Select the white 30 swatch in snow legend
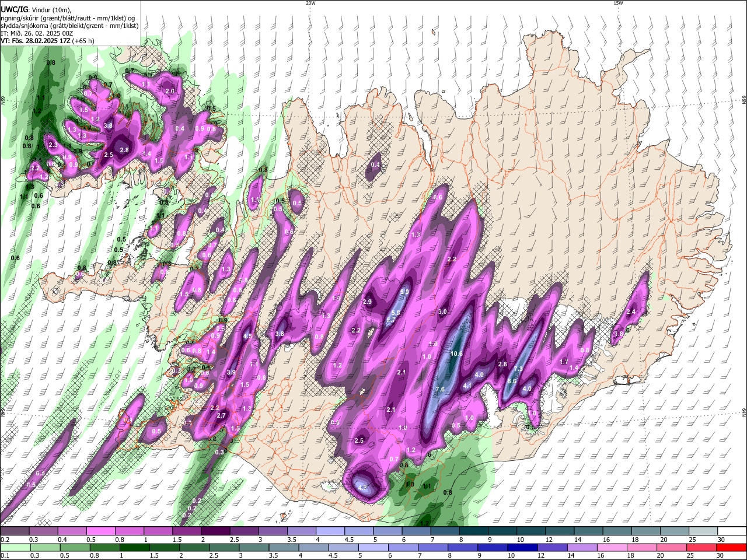This screenshot has width=747, height=560. [731, 531]
